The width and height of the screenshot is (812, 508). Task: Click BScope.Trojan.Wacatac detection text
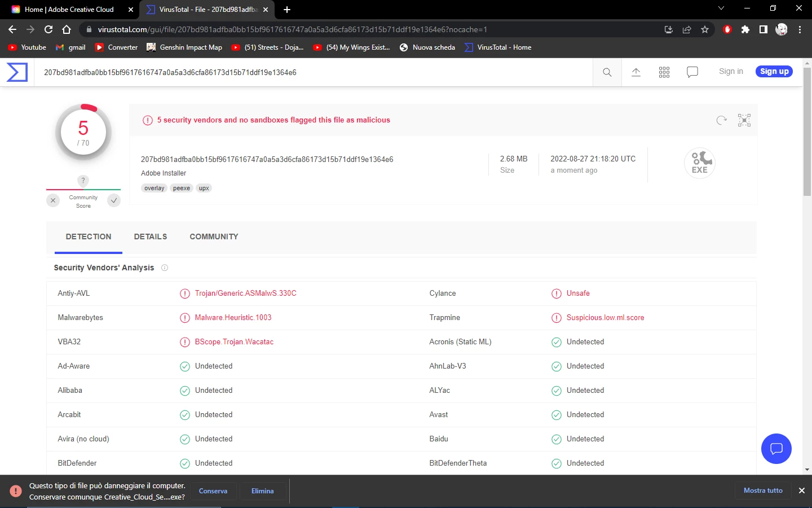pyautogui.click(x=234, y=342)
